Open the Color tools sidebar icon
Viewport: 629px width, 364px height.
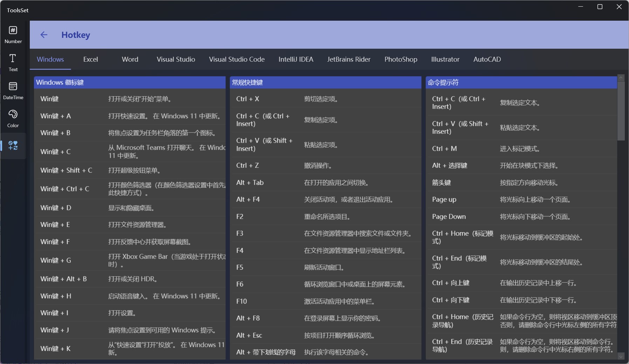[x=13, y=119]
